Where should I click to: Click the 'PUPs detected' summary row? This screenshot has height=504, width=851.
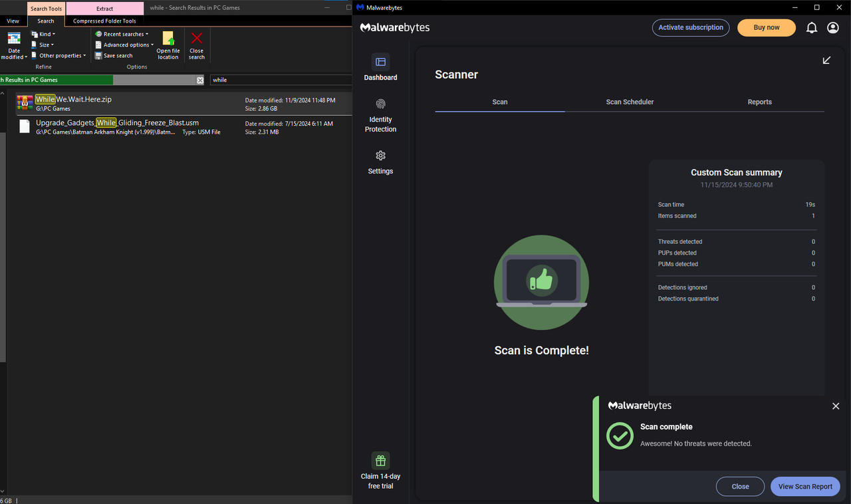pyautogui.click(x=736, y=253)
